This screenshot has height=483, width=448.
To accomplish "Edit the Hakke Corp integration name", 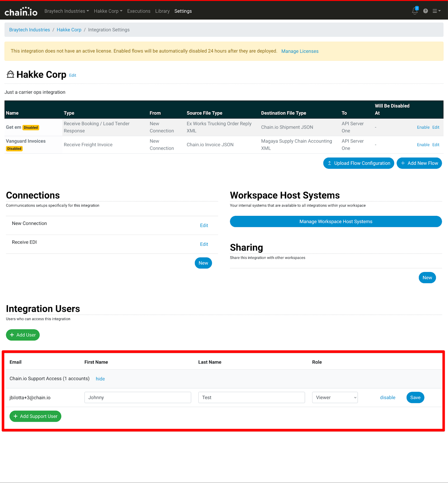I will click(72, 75).
